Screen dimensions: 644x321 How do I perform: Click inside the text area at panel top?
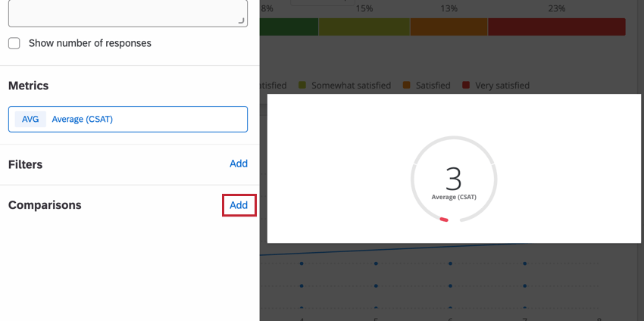tap(128, 13)
